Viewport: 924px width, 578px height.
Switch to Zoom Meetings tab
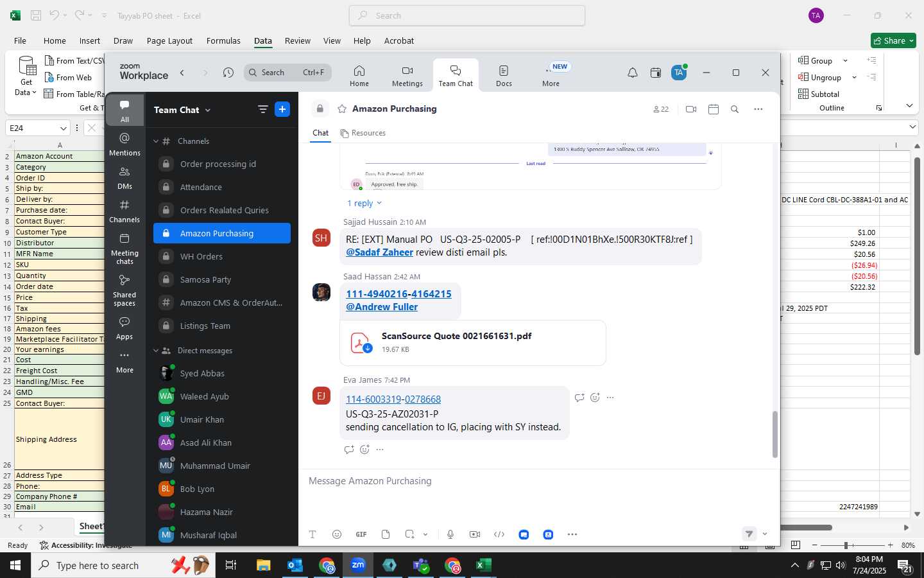point(407,76)
